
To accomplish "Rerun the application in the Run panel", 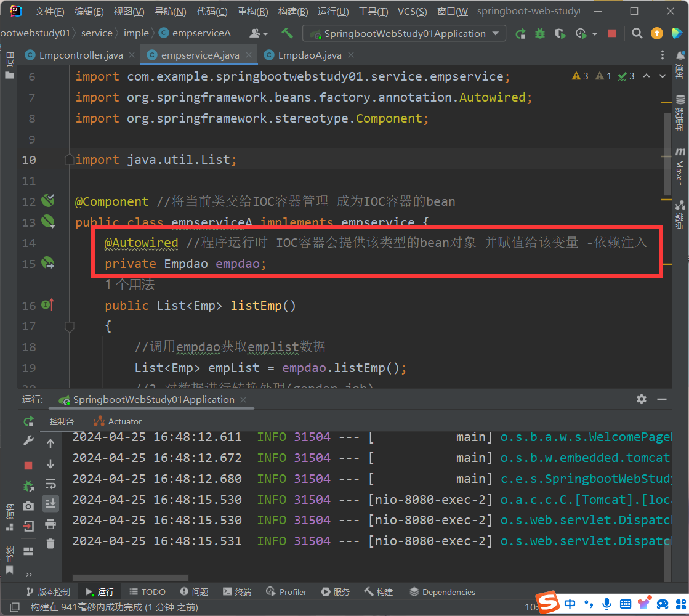I will coord(28,421).
